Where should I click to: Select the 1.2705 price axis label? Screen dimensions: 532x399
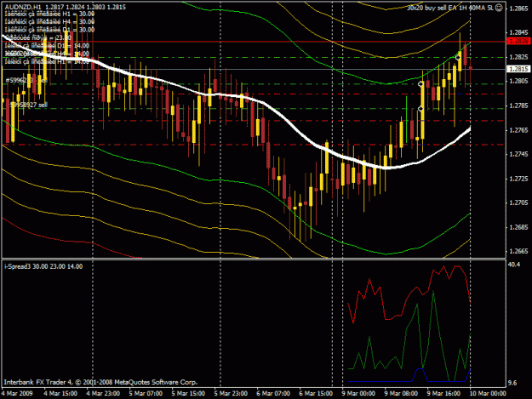pos(518,202)
